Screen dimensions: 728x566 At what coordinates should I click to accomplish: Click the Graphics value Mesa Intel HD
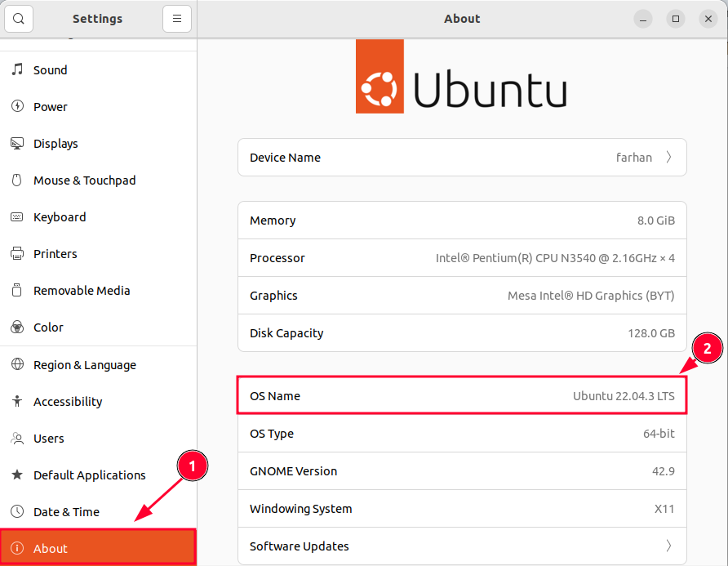point(591,296)
